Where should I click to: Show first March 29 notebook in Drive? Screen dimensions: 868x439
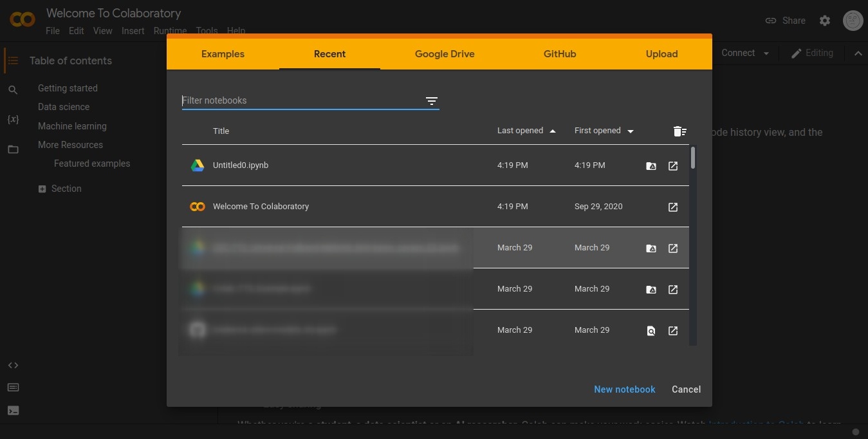pos(651,248)
